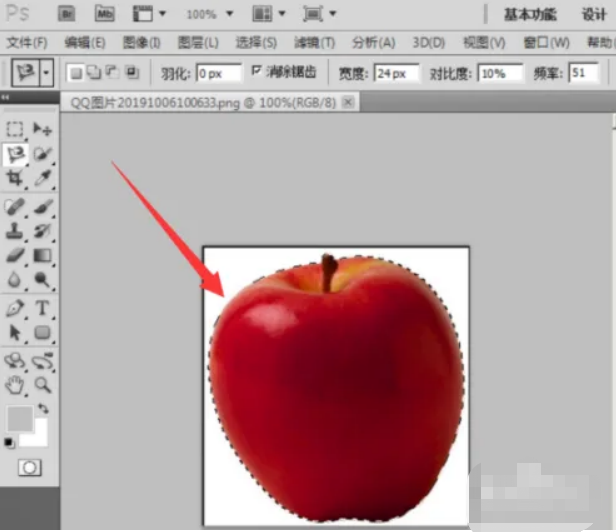
Task: Select the Brush tool
Action: click(42, 207)
